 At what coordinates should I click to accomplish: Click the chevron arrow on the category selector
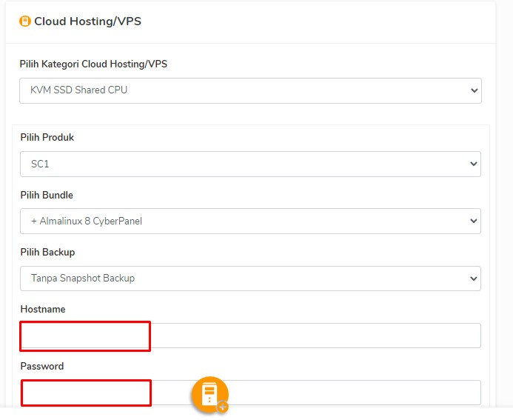click(x=474, y=90)
